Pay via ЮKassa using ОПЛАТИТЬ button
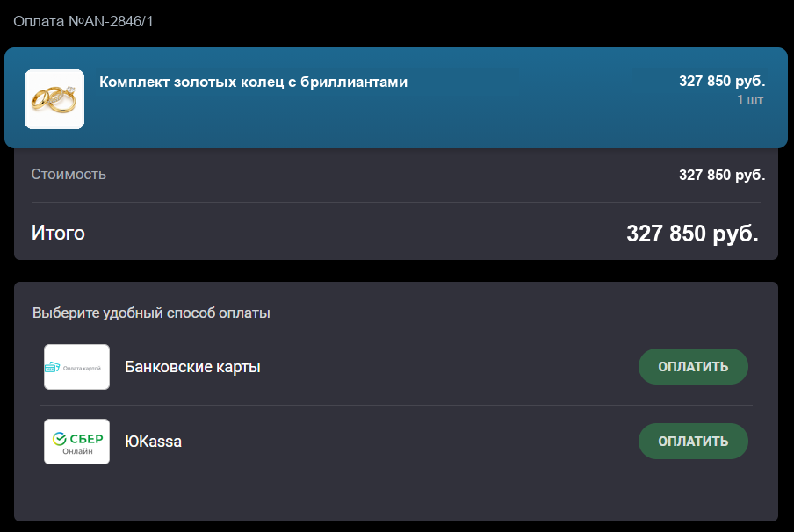 [693, 442]
